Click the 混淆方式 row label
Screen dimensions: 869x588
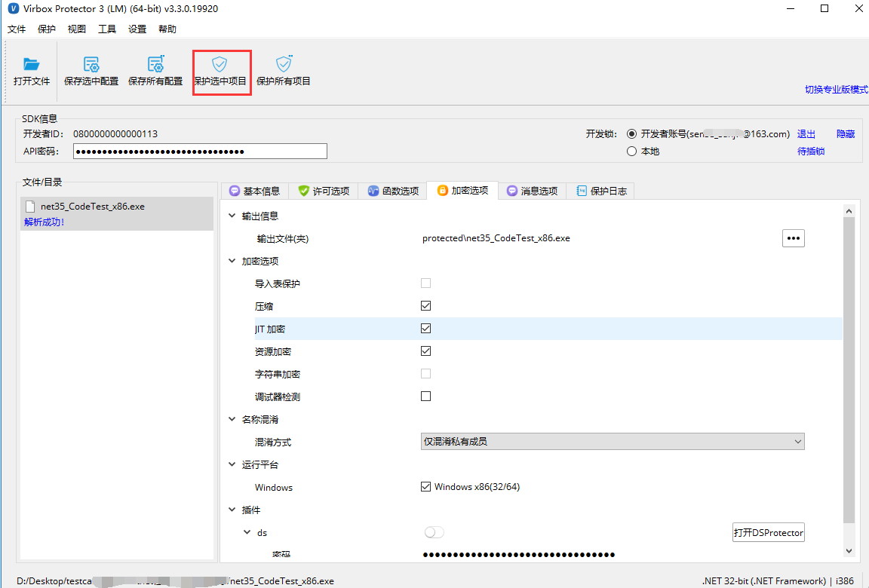tap(273, 442)
